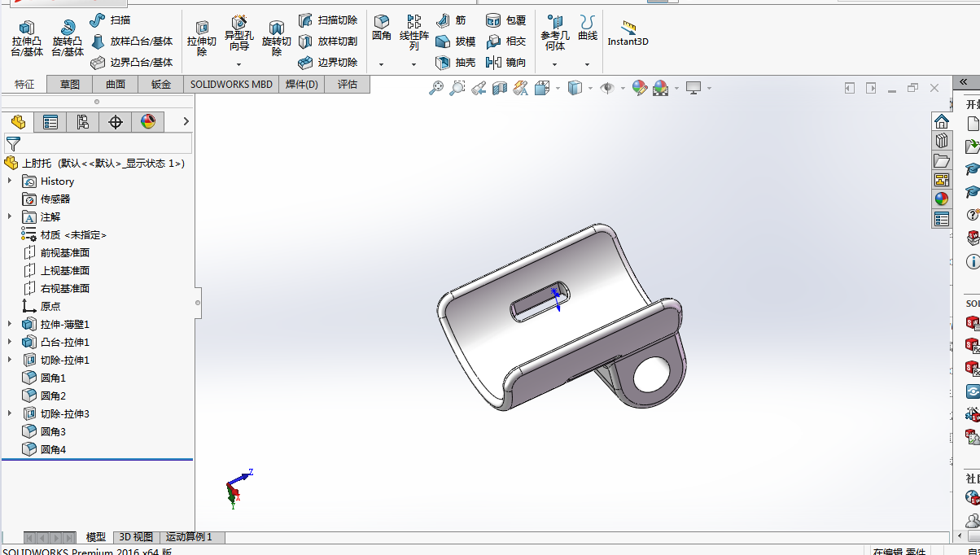This screenshot has height=555, width=980.
Task: Open the SOLIDWORKS Resources home tab
Action: click(x=942, y=121)
